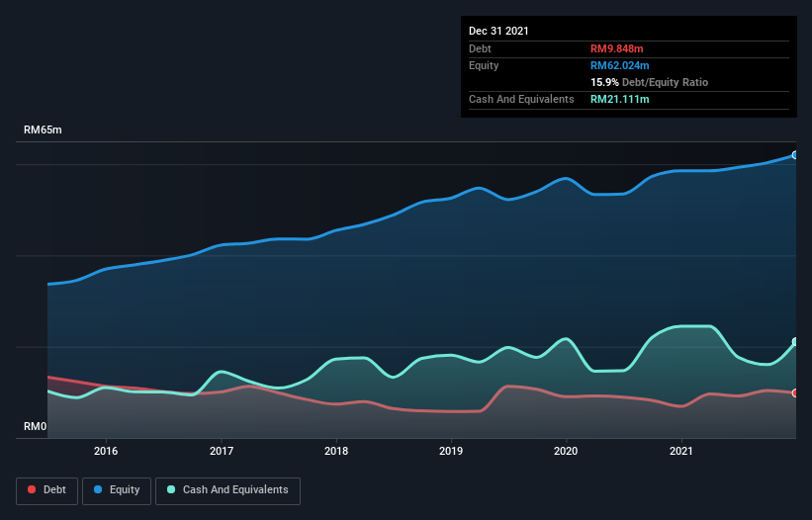Click the RM21.111m cash value
This screenshot has width=812, height=520.
pyautogui.click(x=620, y=99)
